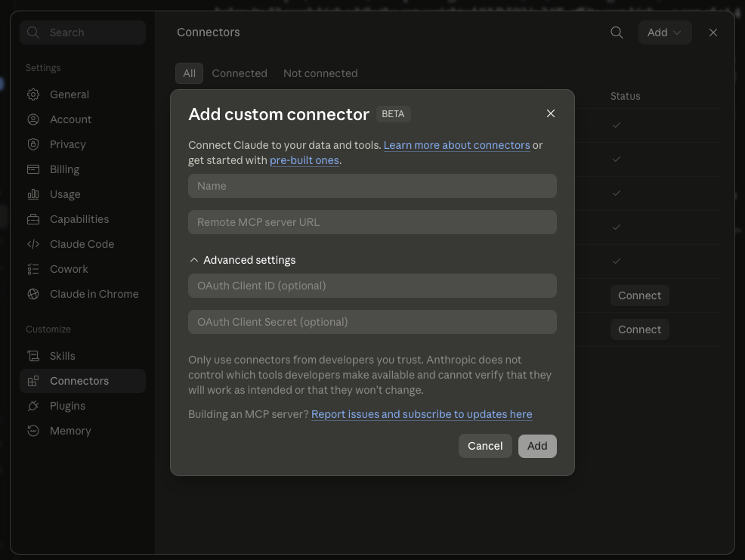Click the Connectors page title
Image resolution: width=745 pixels, height=560 pixels.
pos(208,32)
